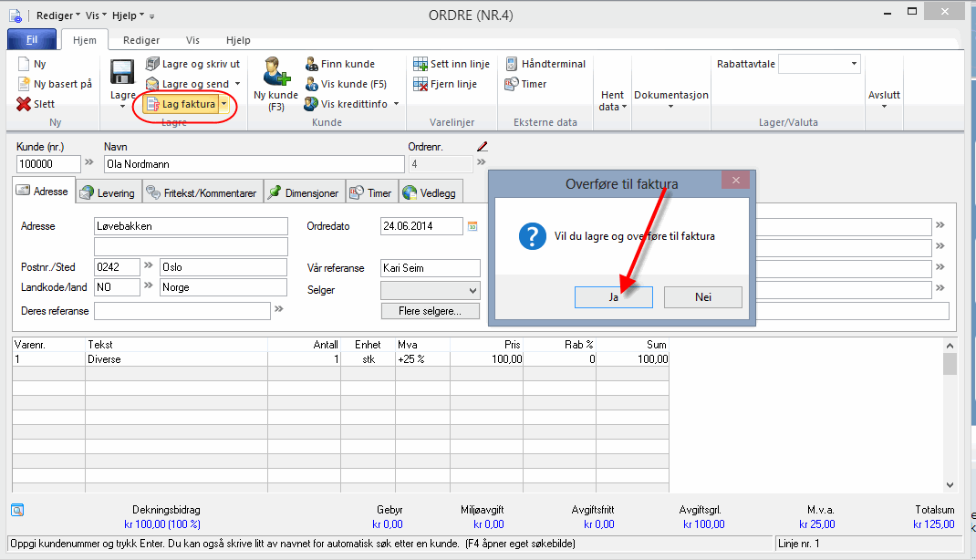Click the Ny kunde icon

[x=275, y=71]
